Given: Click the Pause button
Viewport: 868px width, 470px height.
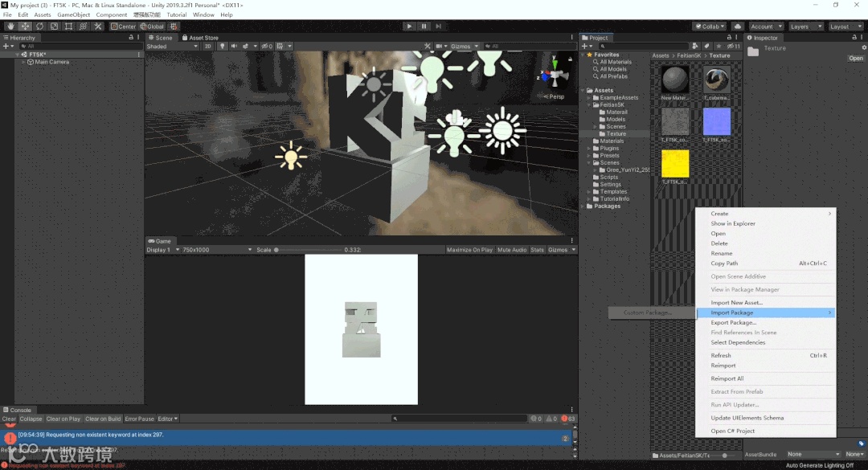Looking at the screenshot, I should click(424, 26).
